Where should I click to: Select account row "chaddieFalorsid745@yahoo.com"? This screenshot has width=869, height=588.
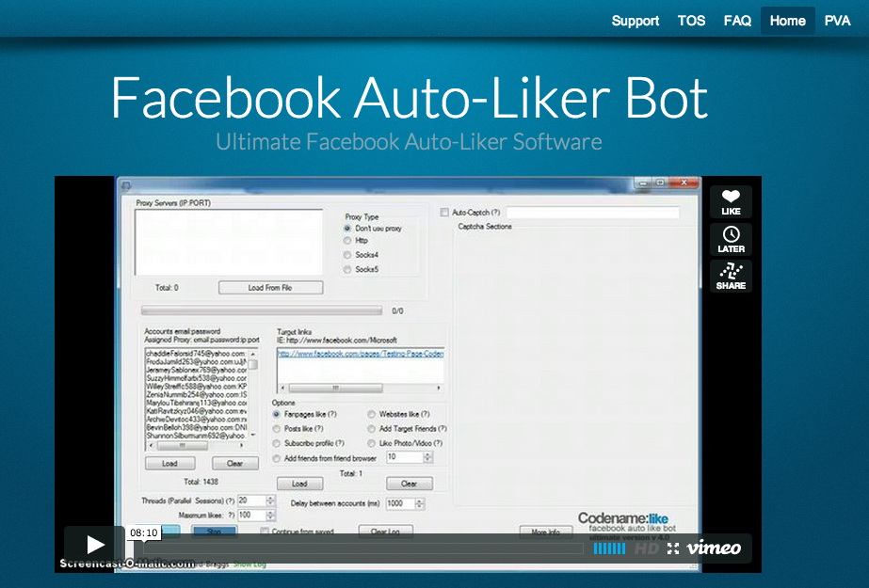(x=196, y=353)
